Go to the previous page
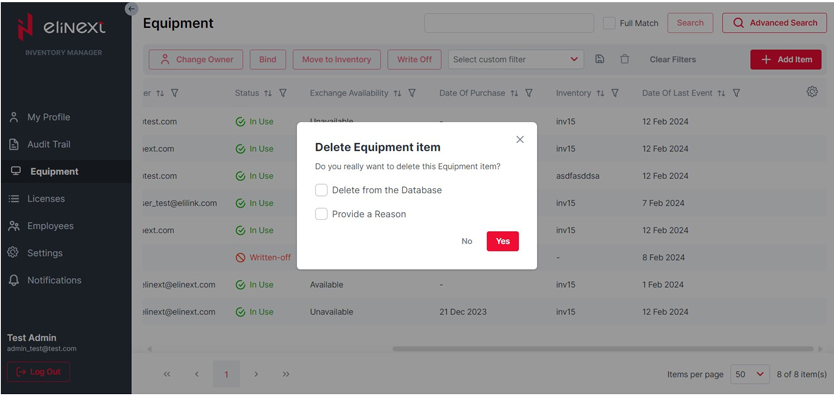Viewport: 834px width, 396px height. point(197,374)
